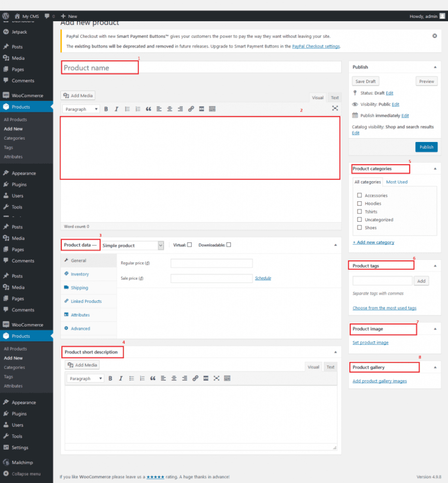Viewport: 448px width, 483px height.
Task: Click Add new category link
Action: click(374, 242)
